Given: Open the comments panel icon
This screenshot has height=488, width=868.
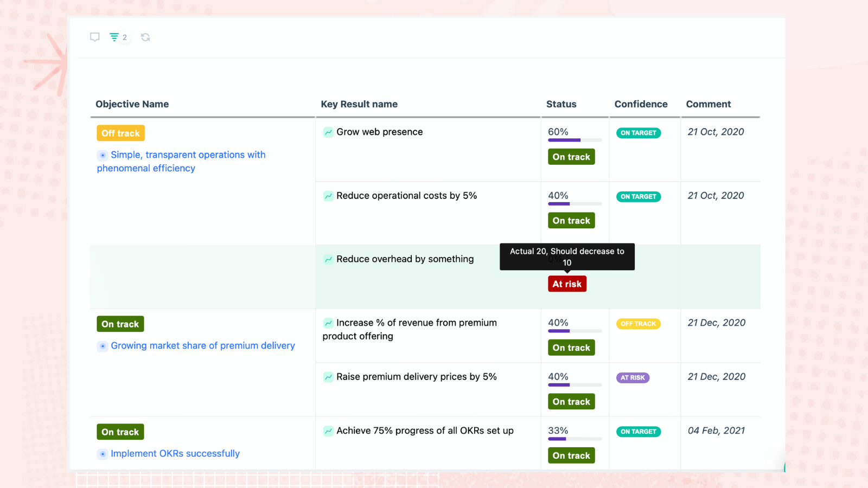Looking at the screenshot, I should 95,37.
